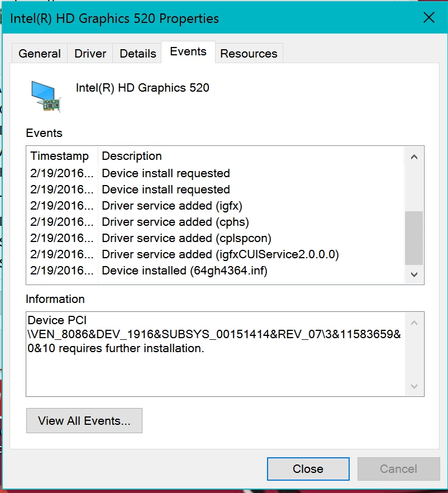Select the igfxCUIService2.0.0.0 service added event

tap(216, 254)
